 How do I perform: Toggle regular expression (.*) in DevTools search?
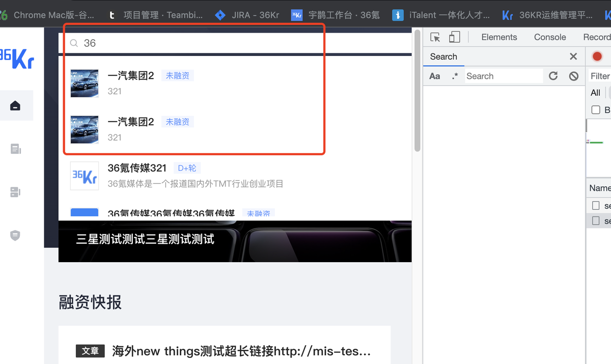[455, 76]
